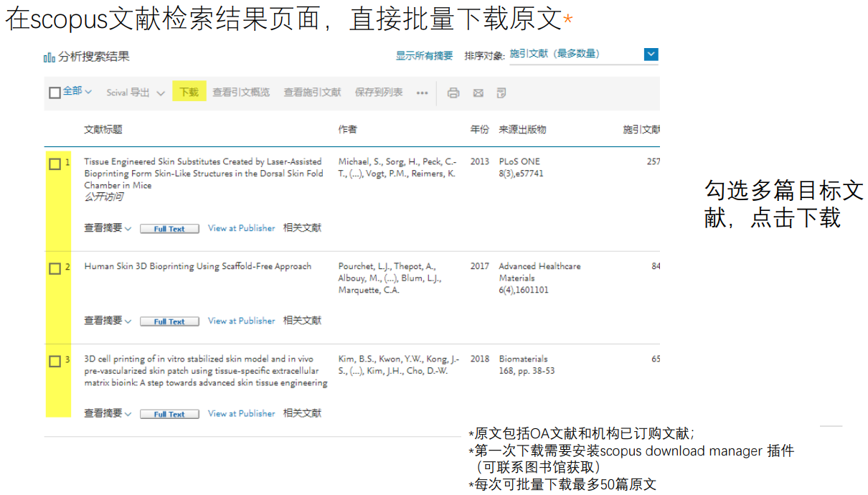This screenshot has width=868, height=495.
Task: Click the 年份 column header
Action: pyautogui.click(x=480, y=130)
